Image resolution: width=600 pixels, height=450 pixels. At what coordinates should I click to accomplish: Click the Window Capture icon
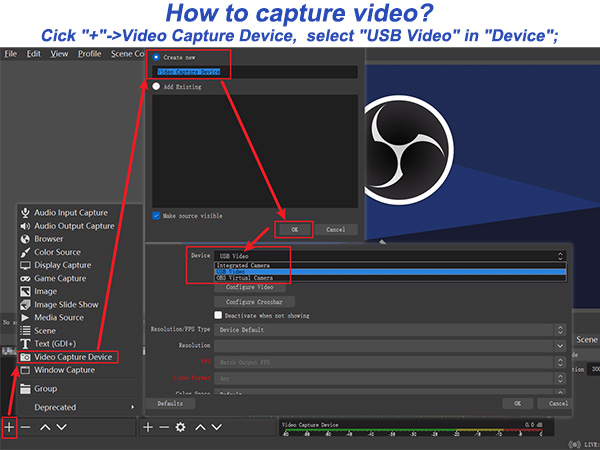pos(25,370)
